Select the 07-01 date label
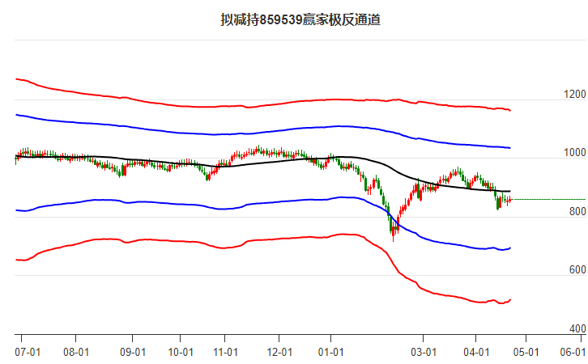The image size is (588, 364). tap(28, 352)
